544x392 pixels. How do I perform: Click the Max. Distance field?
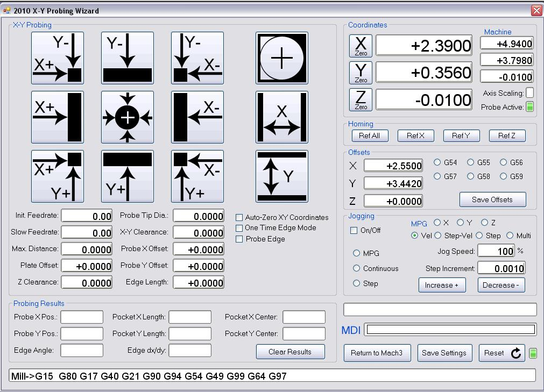click(x=87, y=249)
